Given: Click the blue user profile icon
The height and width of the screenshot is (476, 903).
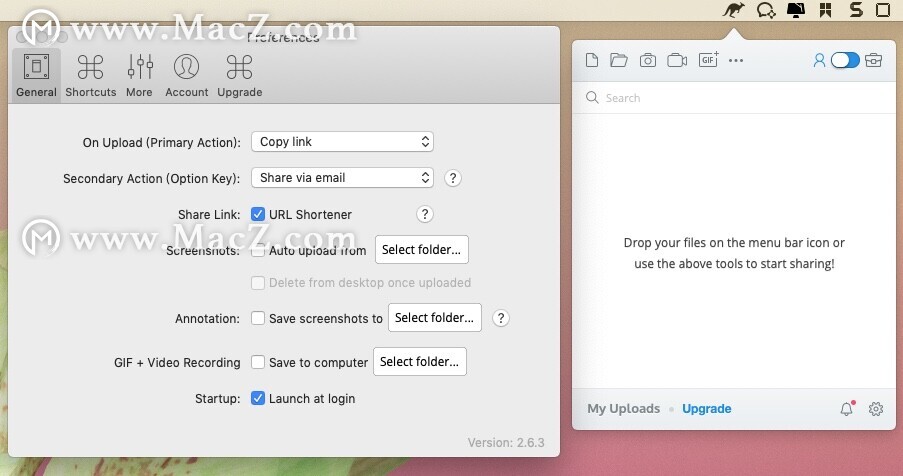Looking at the screenshot, I should click(819, 60).
